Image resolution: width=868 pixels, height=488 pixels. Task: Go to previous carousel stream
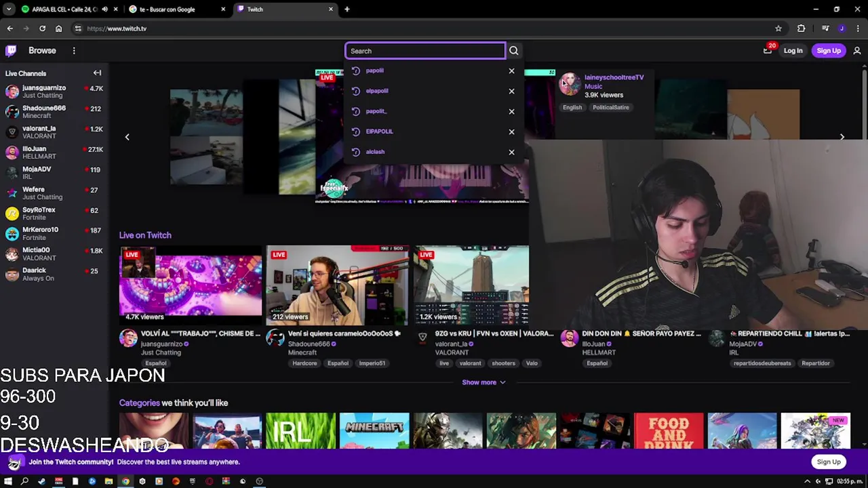click(127, 137)
